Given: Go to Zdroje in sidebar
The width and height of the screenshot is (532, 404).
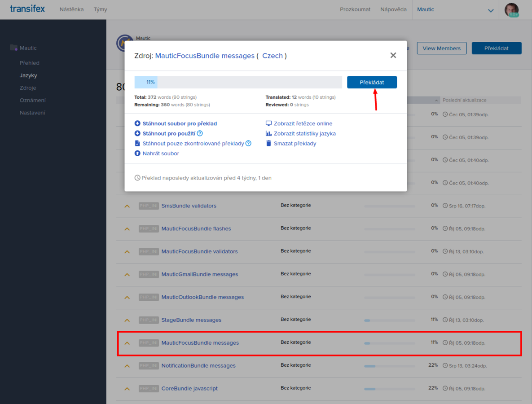Looking at the screenshot, I should tap(28, 88).
